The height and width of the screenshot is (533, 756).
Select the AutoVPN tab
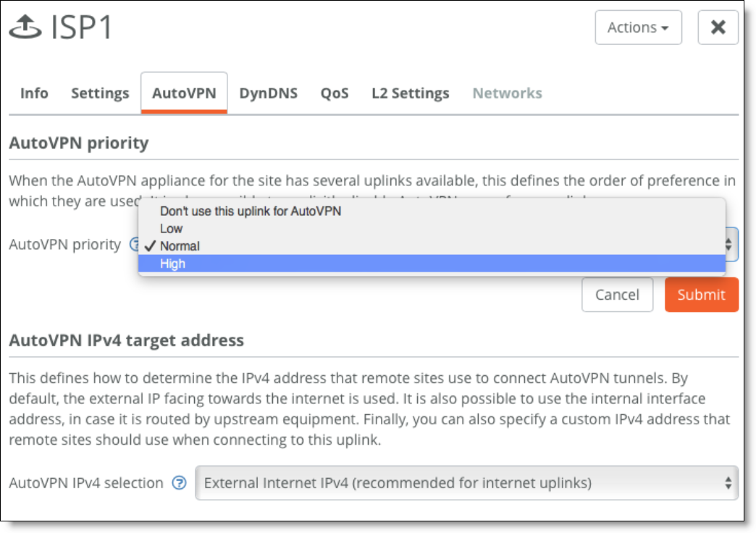point(184,93)
